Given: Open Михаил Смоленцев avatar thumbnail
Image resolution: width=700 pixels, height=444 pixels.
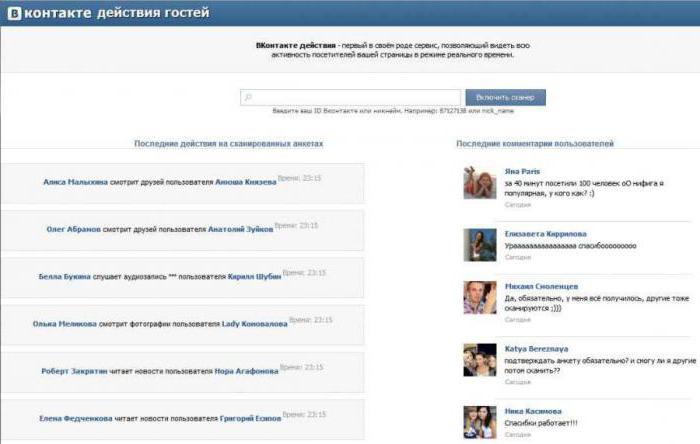Looking at the screenshot, I should 481,297.
